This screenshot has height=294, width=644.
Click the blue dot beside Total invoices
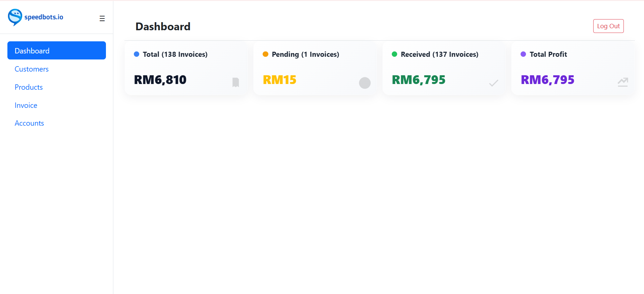tap(136, 54)
